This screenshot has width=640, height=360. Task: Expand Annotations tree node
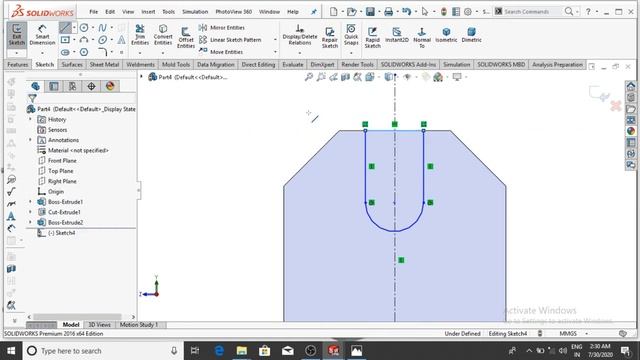(30, 140)
